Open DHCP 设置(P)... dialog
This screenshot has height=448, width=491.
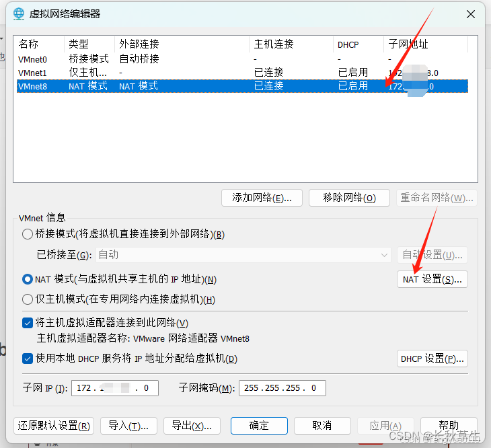pos(432,359)
